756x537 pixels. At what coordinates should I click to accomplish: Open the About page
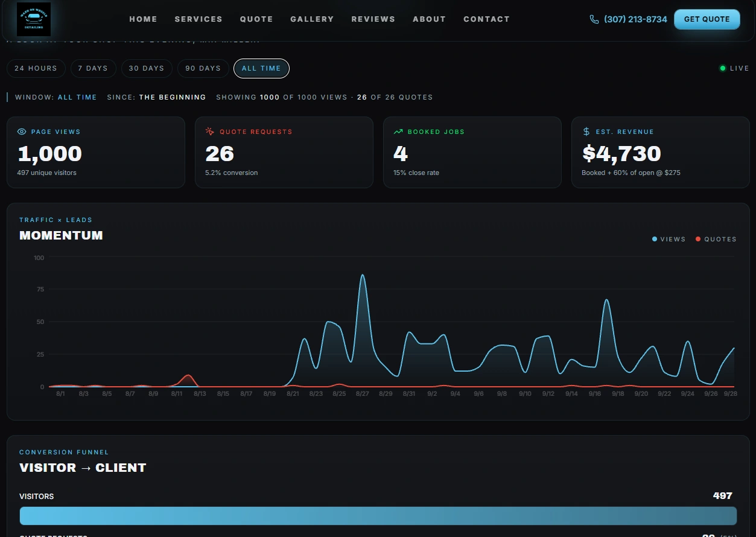click(x=430, y=19)
